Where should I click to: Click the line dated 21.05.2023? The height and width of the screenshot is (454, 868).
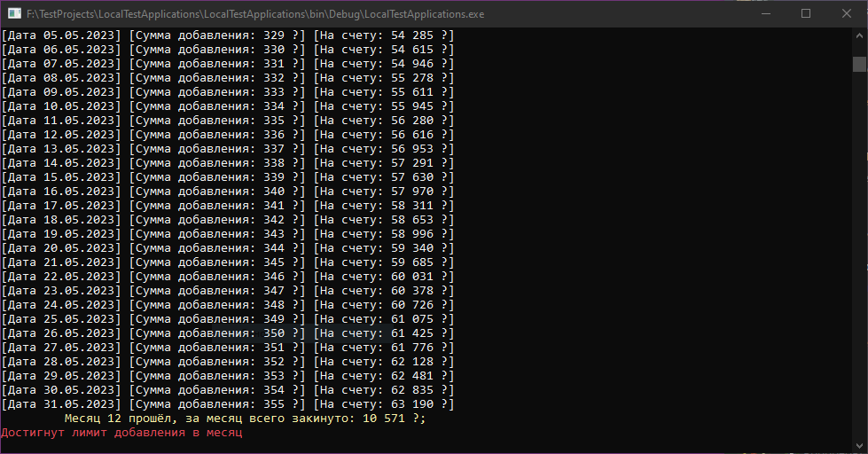(x=228, y=262)
